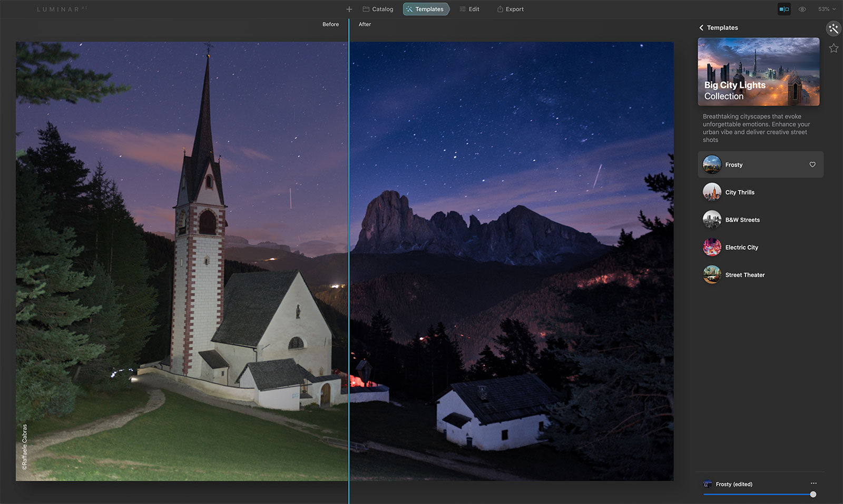The height and width of the screenshot is (504, 843).
Task: Click the Frosty template thumbnail icon
Action: tap(712, 165)
